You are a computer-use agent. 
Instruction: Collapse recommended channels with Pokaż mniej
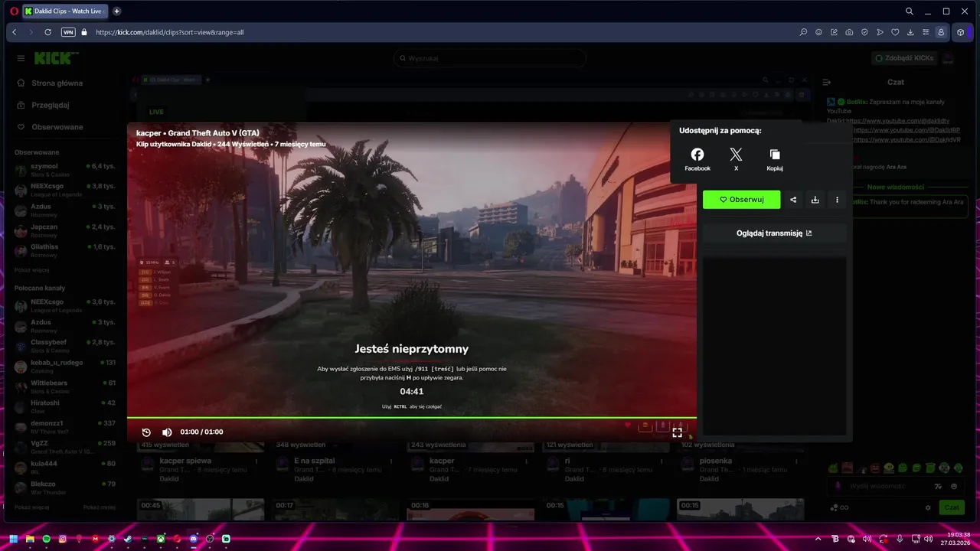pos(100,507)
